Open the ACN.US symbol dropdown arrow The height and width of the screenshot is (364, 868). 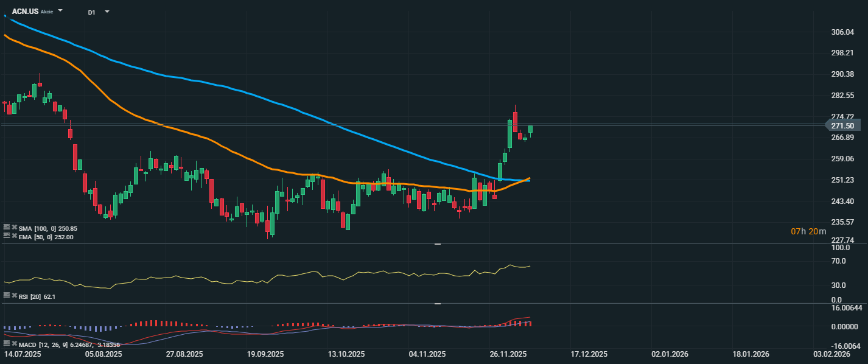pyautogui.click(x=60, y=11)
